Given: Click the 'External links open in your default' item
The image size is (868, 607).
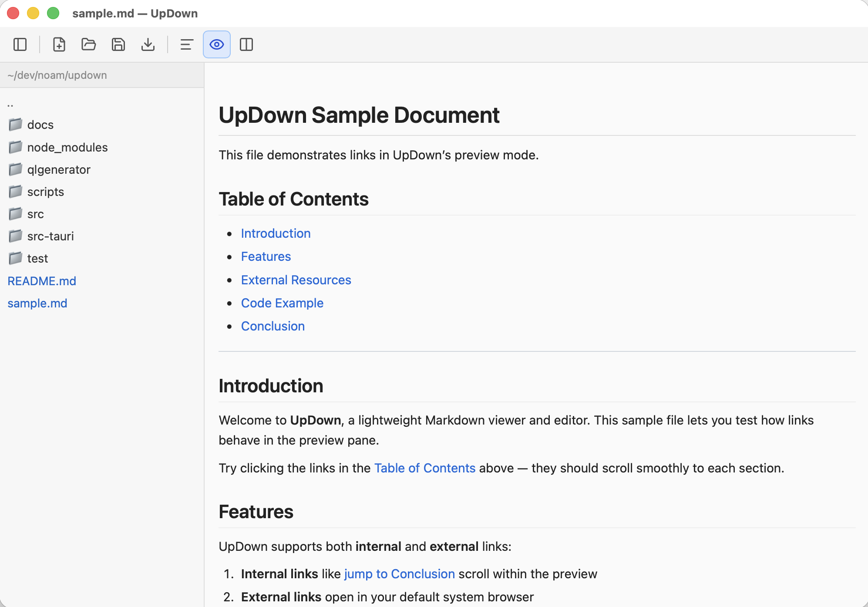Looking at the screenshot, I should point(387,597).
